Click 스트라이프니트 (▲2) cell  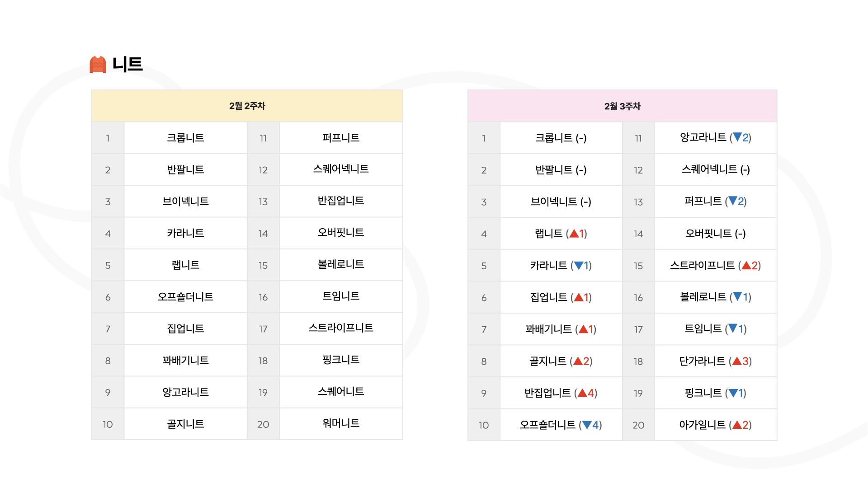(716, 265)
